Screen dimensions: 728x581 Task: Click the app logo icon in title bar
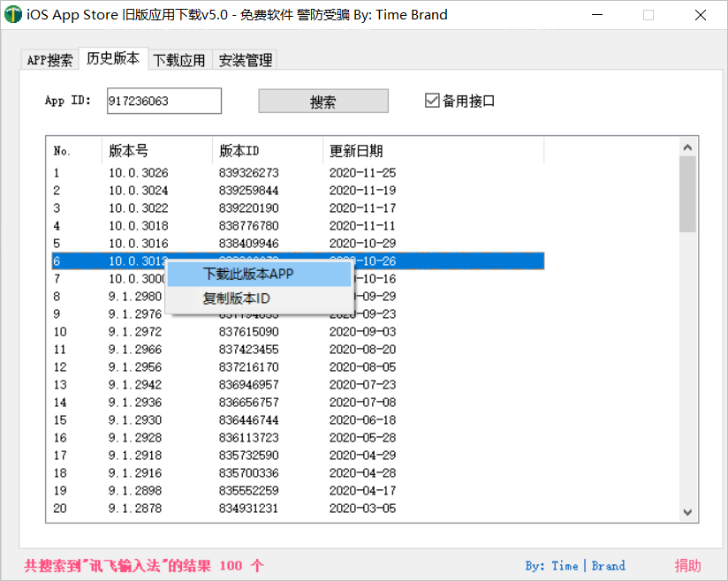coord(13,15)
